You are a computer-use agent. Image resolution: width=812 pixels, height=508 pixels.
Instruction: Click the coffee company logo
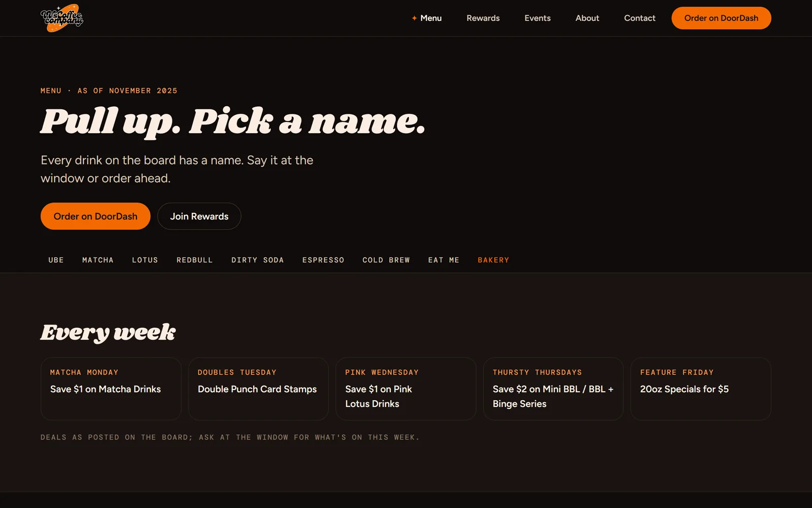click(x=62, y=18)
